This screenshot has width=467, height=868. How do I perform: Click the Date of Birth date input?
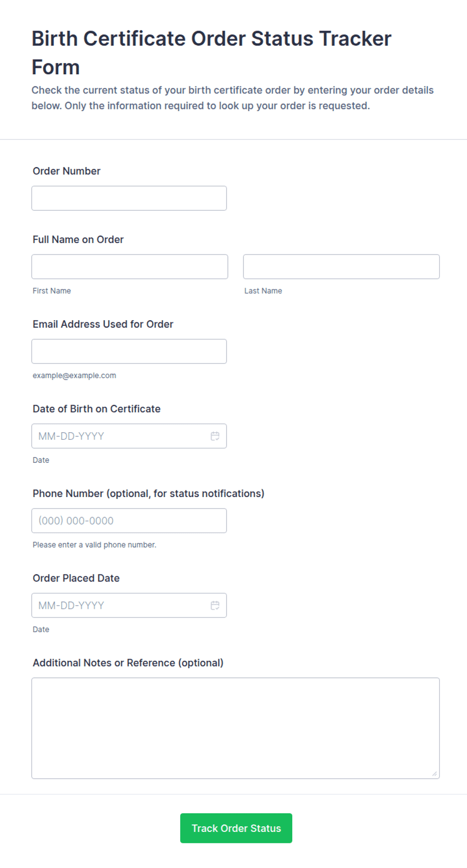pyautogui.click(x=129, y=436)
